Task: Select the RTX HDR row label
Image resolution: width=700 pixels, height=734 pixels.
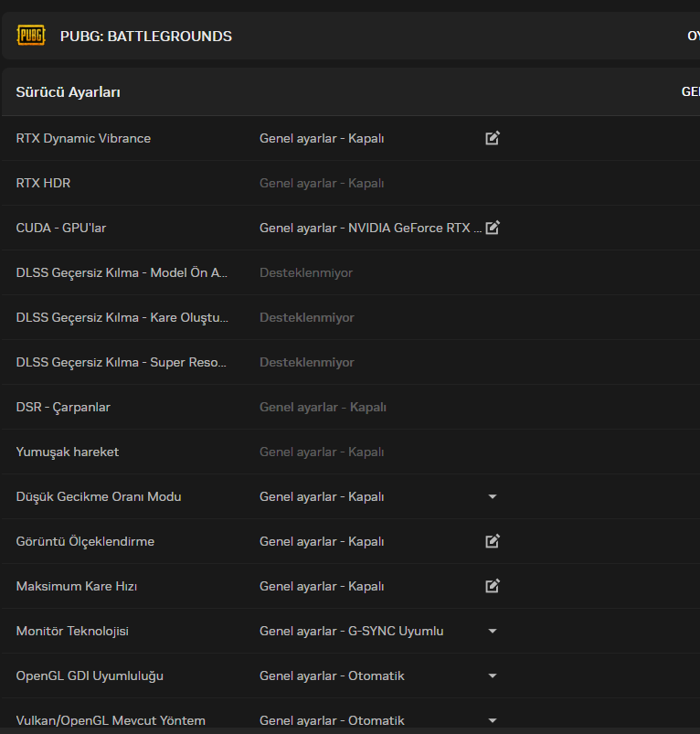Action: point(43,183)
